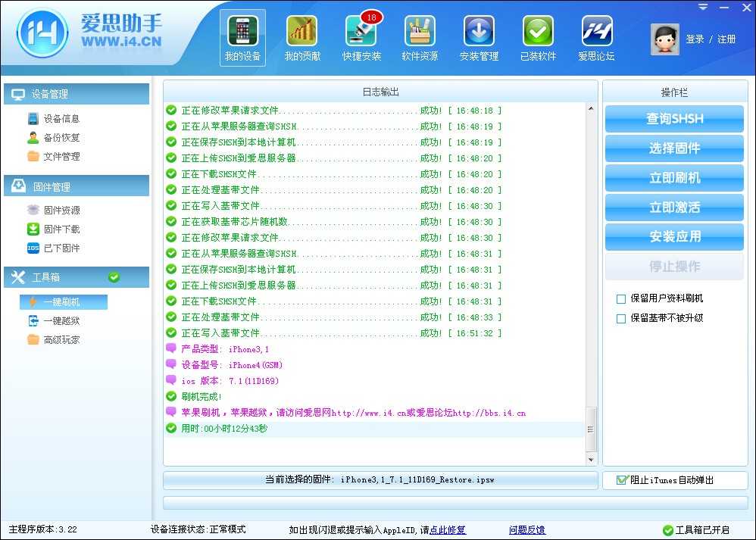
Task: Open the 爱思论坛 forum icon
Action: [596, 38]
